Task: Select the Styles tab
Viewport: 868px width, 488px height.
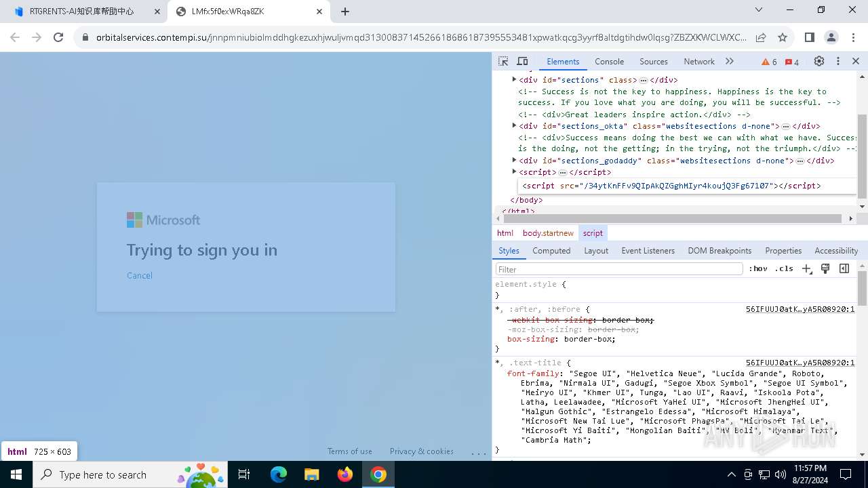Action: [509, 250]
